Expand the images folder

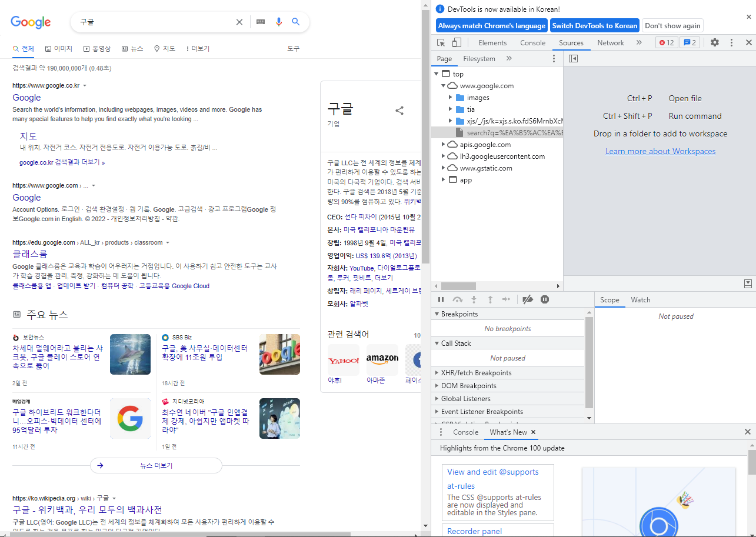pos(451,98)
